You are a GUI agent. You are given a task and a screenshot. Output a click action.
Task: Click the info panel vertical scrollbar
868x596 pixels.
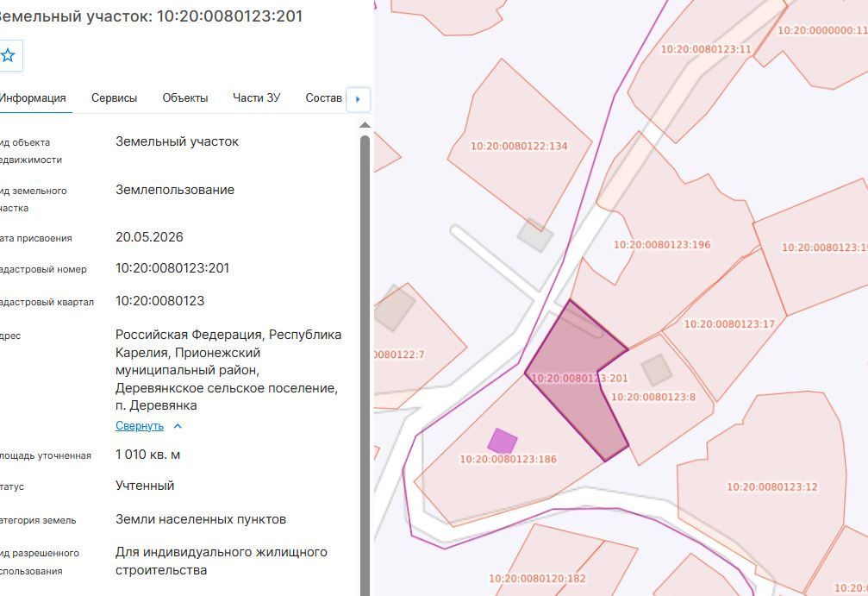(x=365, y=366)
